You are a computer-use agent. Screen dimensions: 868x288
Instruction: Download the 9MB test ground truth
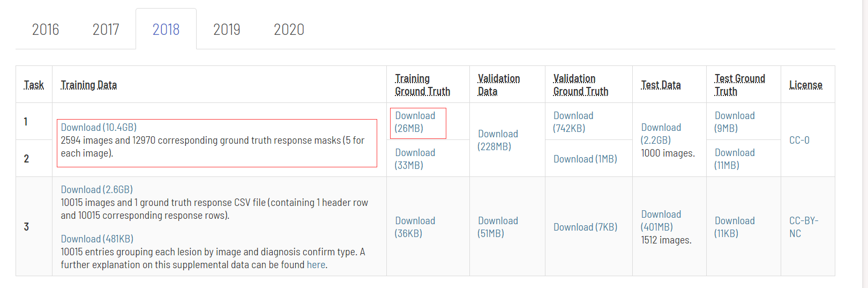pyautogui.click(x=734, y=116)
